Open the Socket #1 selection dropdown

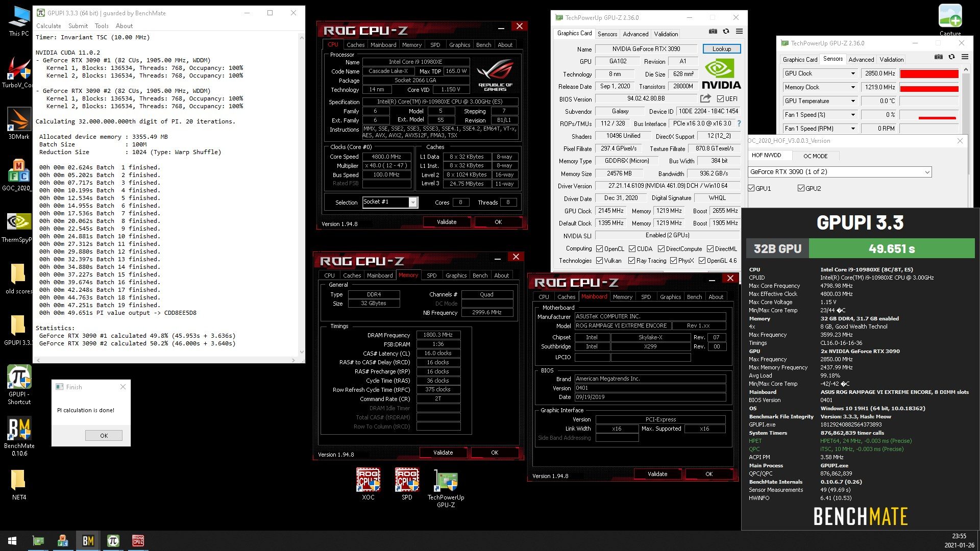(413, 203)
